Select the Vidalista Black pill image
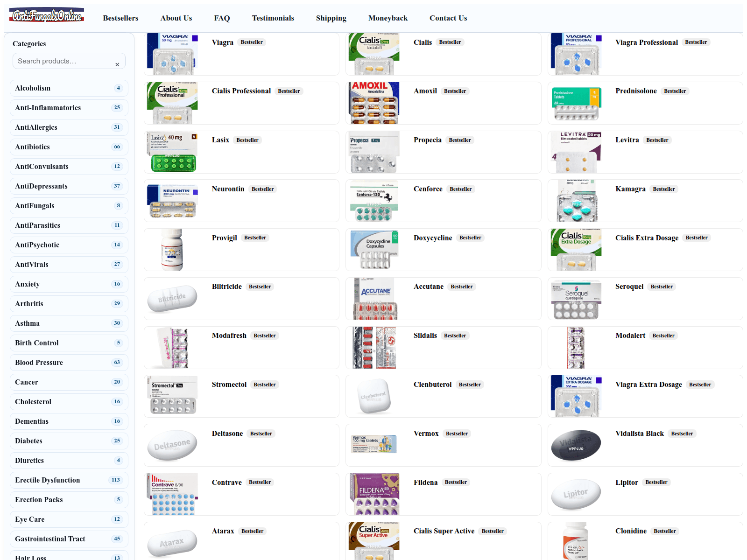The height and width of the screenshot is (560, 747). pyautogui.click(x=576, y=445)
